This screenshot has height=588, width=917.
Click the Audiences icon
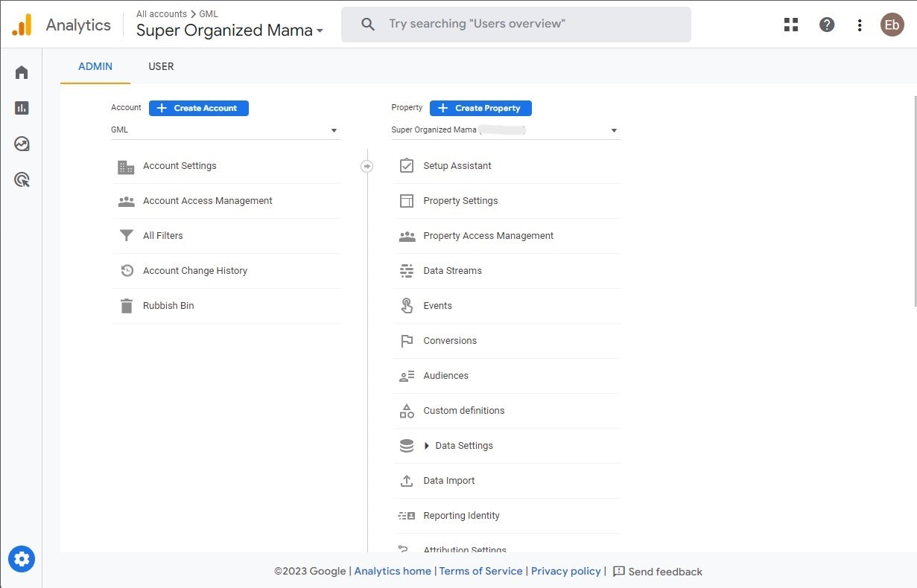407,376
